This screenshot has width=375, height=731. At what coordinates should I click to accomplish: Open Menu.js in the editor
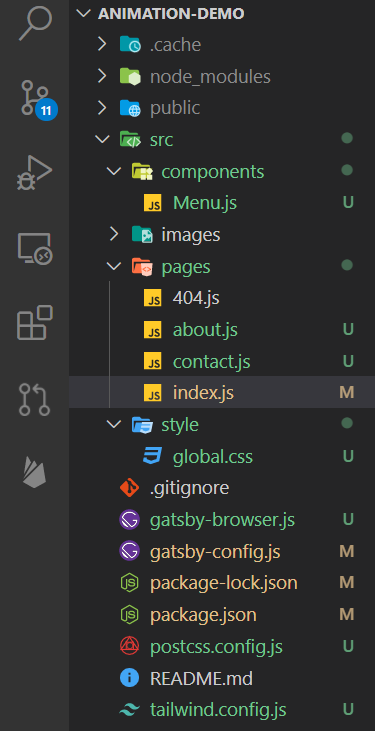205,203
